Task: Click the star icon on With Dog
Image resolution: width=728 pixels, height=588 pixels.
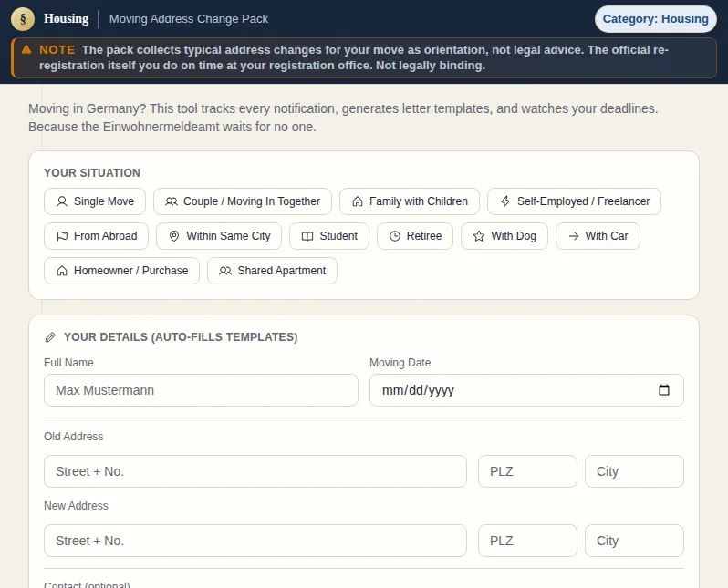Action: pos(479,236)
